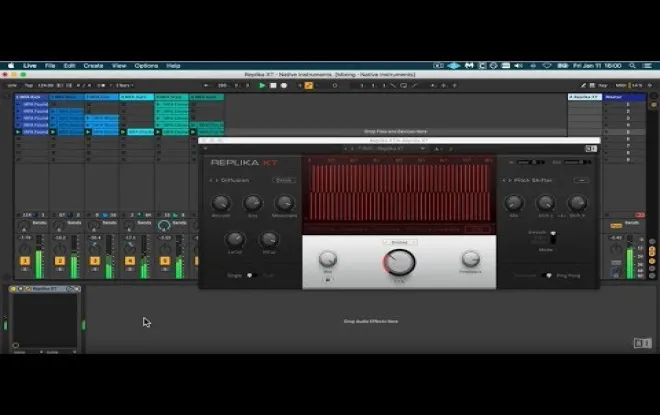Launch the playing clip in the fourth track
Viewport: 660px width, 415px height.
[123, 132]
